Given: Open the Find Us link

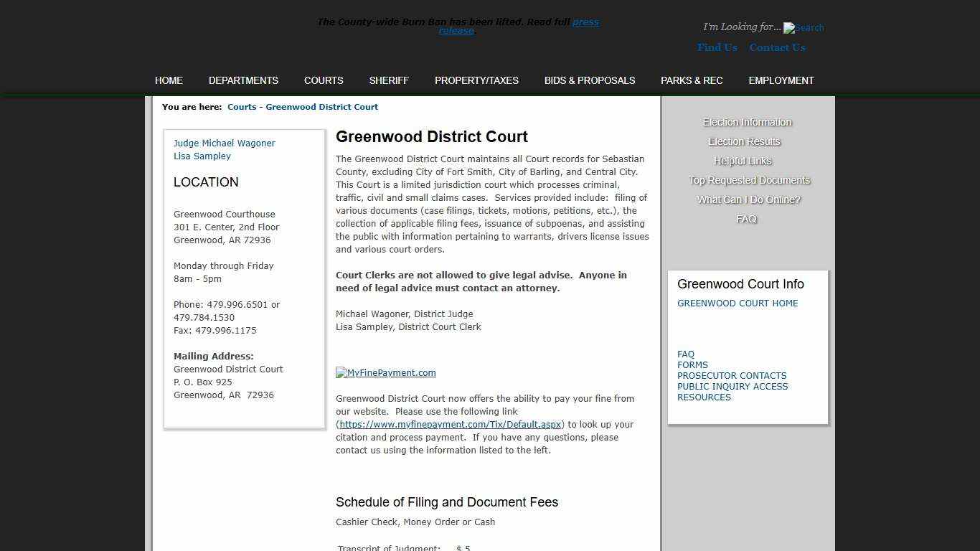Looking at the screenshot, I should 716,47.
